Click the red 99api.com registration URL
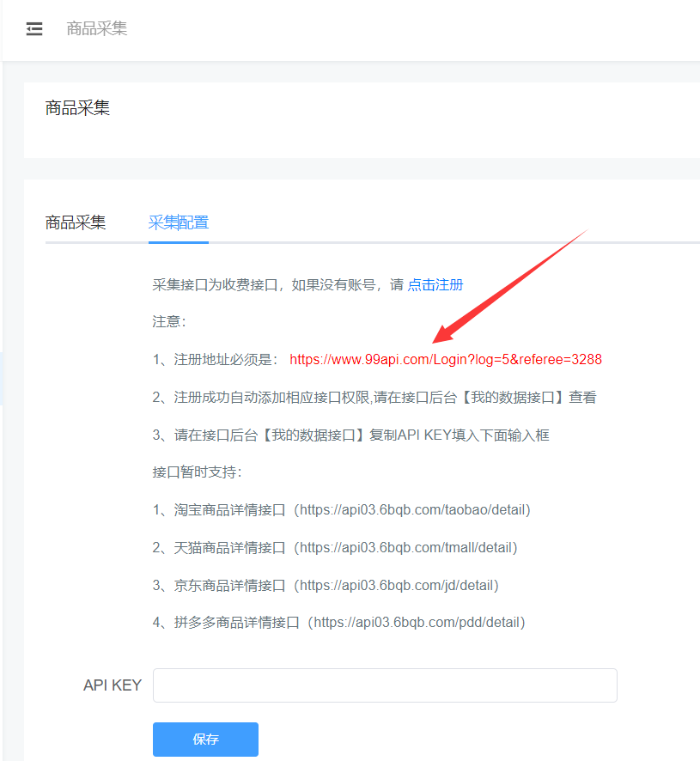The width and height of the screenshot is (700, 761). point(446,359)
